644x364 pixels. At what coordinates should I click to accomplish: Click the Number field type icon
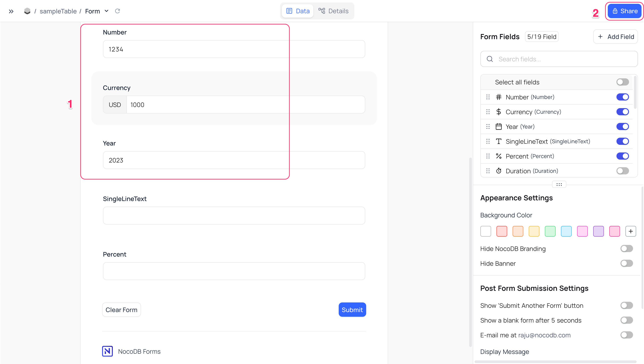pos(499,97)
